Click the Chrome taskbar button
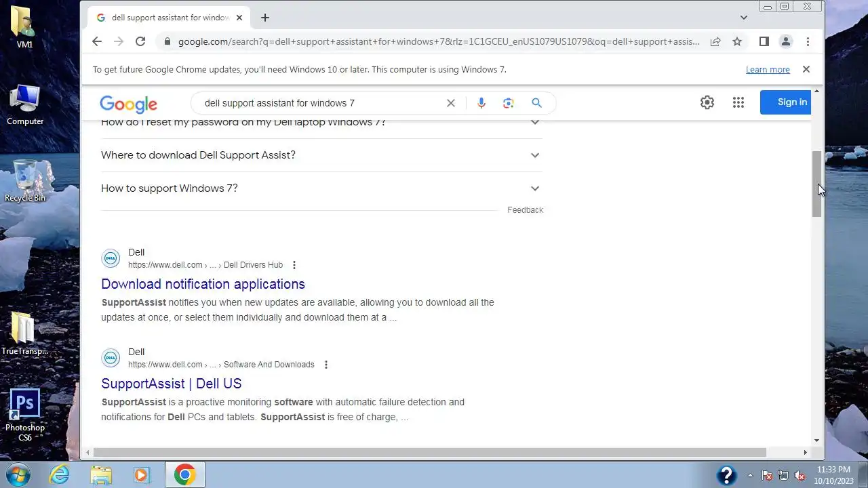The width and height of the screenshot is (868, 488). tap(185, 474)
